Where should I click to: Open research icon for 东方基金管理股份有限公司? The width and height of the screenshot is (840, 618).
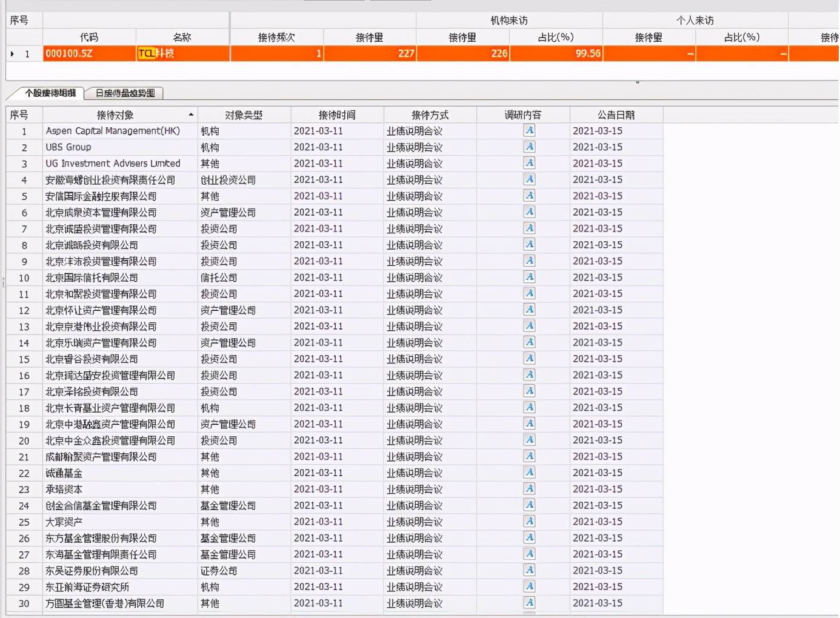point(529,537)
